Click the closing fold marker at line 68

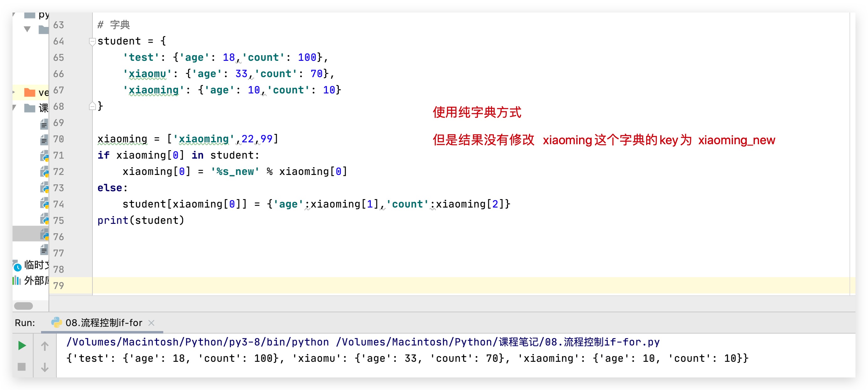(x=92, y=106)
